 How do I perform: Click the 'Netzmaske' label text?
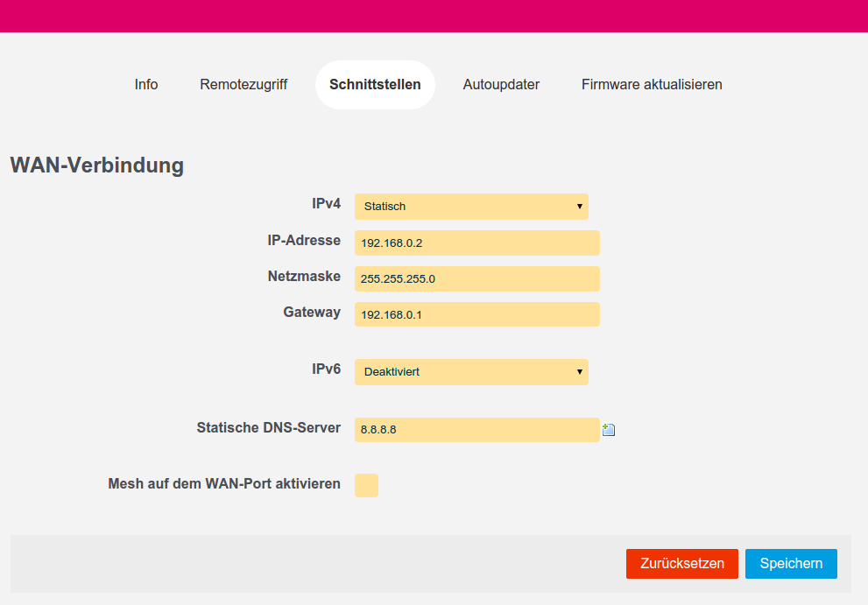(x=304, y=276)
